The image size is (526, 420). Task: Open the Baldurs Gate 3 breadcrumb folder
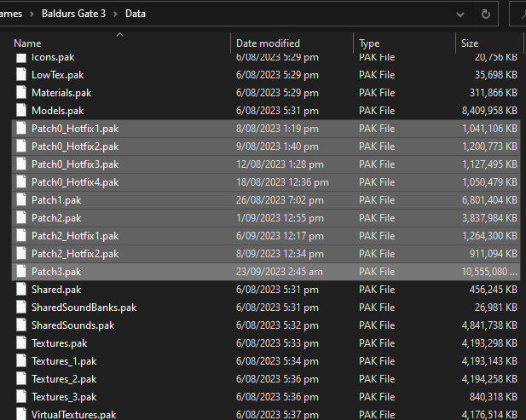click(73, 14)
